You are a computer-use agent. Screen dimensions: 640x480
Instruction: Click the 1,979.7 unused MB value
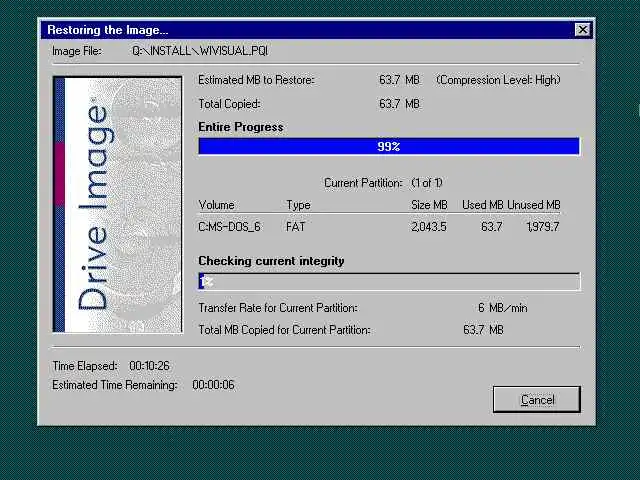click(x=542, y=227)
